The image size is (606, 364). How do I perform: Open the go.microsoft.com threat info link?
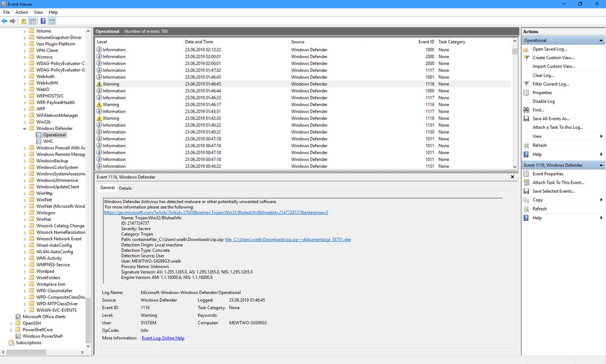pos(216,213)
